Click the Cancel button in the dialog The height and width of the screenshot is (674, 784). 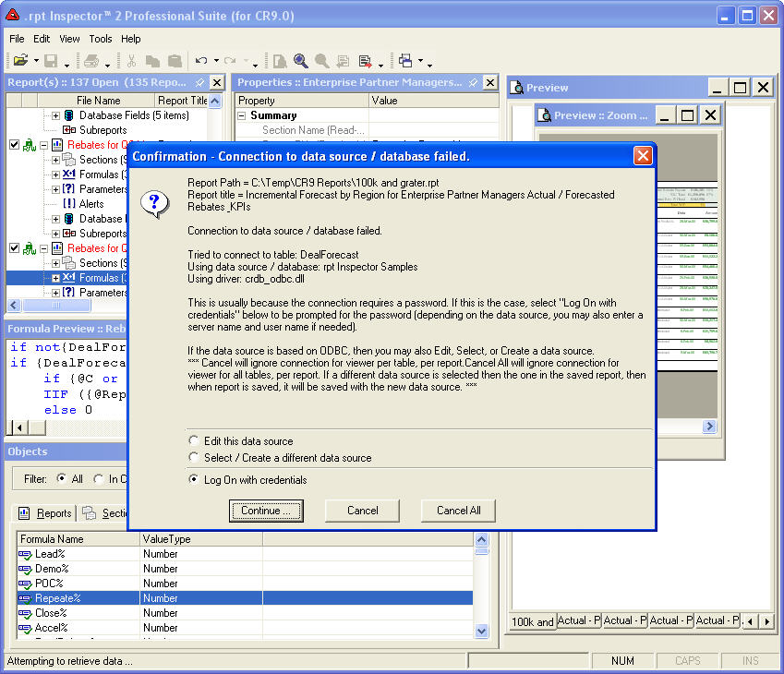pos(363,511)
